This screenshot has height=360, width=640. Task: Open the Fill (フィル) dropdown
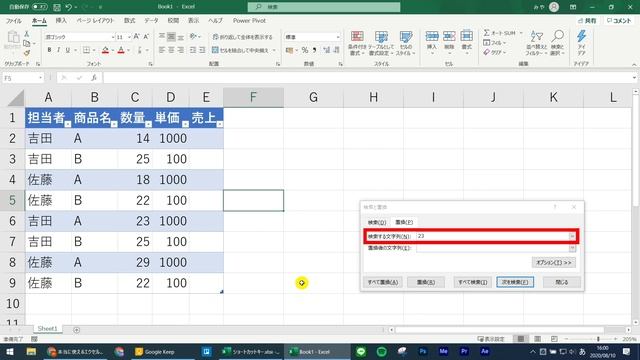tap(495, 42)
